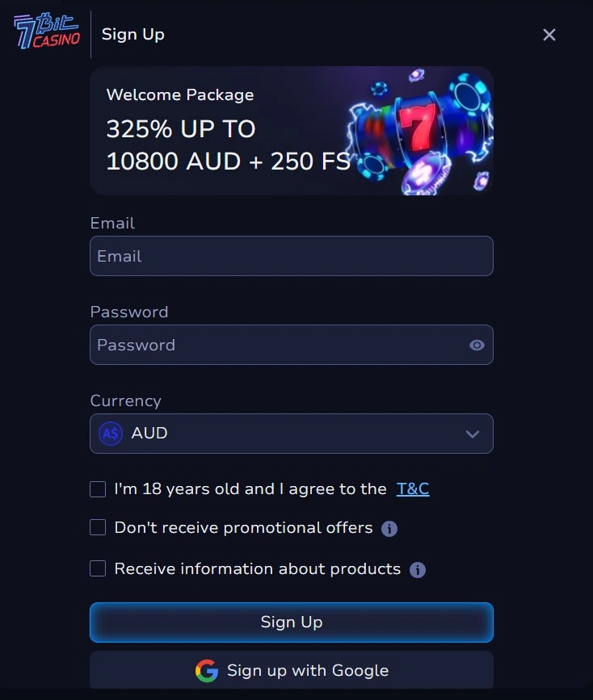Viewport: 593px width, 700px height.
Task: Click the Welcome Package promotional banner
Action: click(x=242, y=131)
